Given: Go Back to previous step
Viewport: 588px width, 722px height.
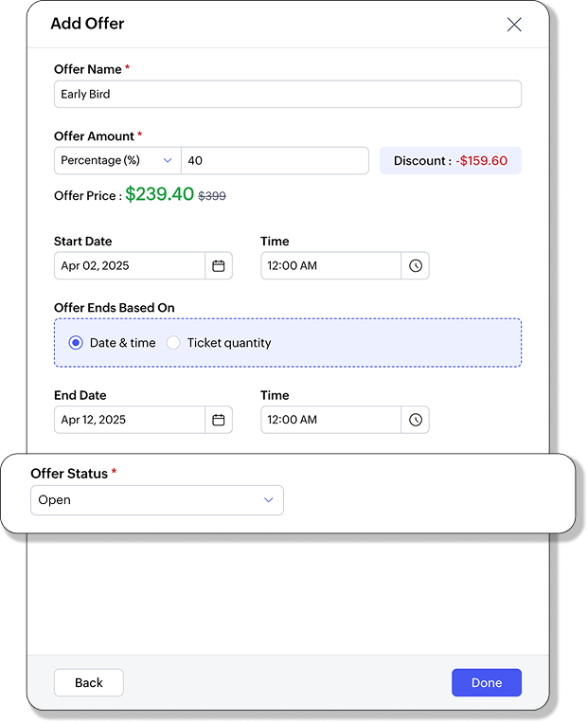Looking at the screenshot, I should coord(89,683).
